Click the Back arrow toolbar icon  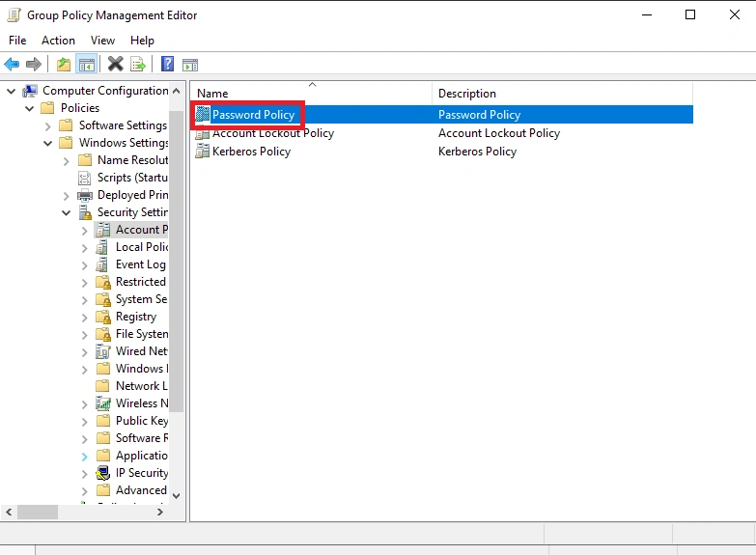[x=12, y=64]
